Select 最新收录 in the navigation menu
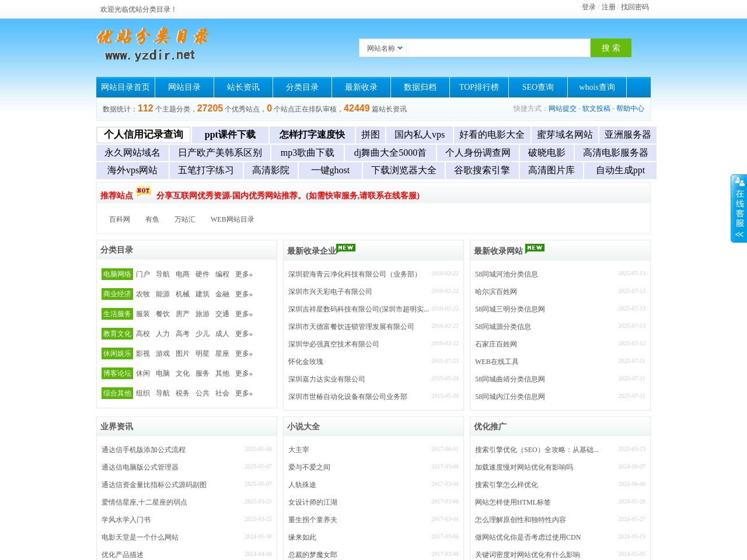This screenshot has height=560, width=747. coord(361,87)
